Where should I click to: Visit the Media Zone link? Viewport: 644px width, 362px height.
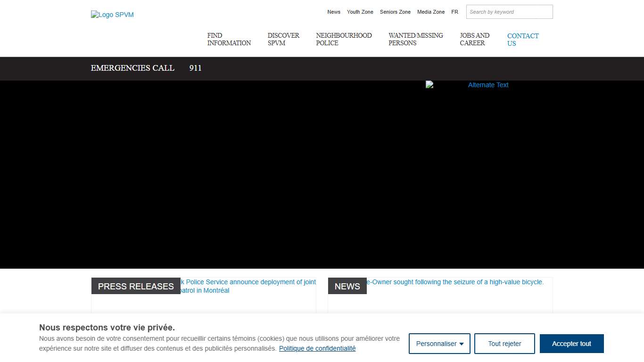pos(430,12)
